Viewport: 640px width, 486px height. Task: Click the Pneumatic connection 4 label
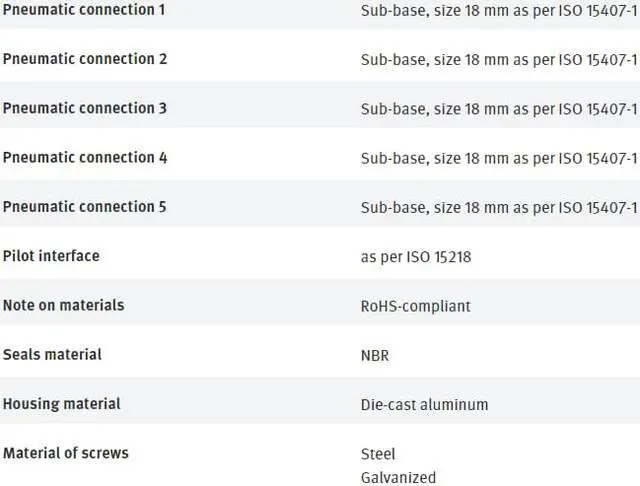(x=85, y=158)
